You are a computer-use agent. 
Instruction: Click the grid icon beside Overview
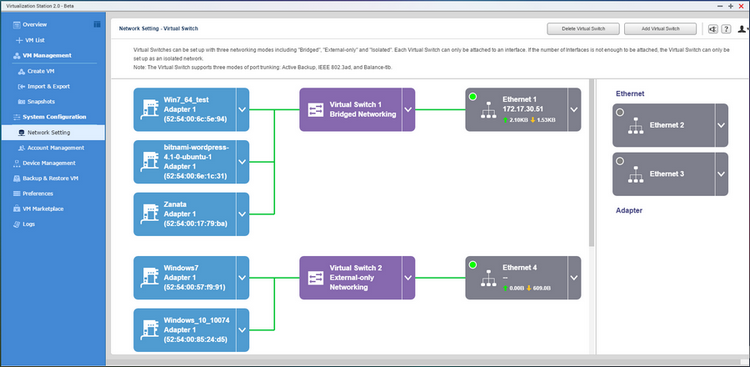[97, 24]
